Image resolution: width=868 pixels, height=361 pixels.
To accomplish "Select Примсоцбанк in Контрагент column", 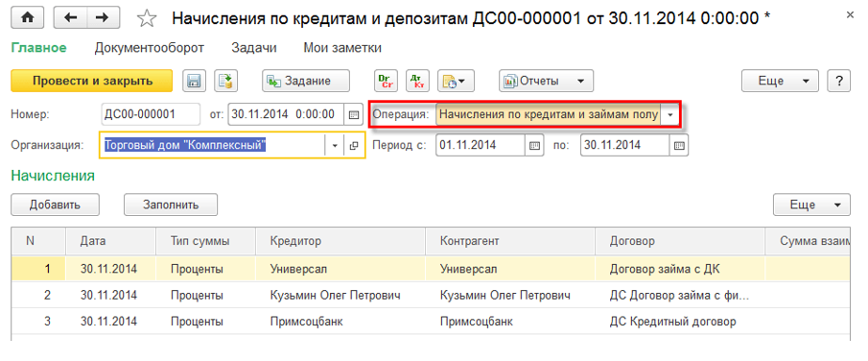I will point(511,322).
